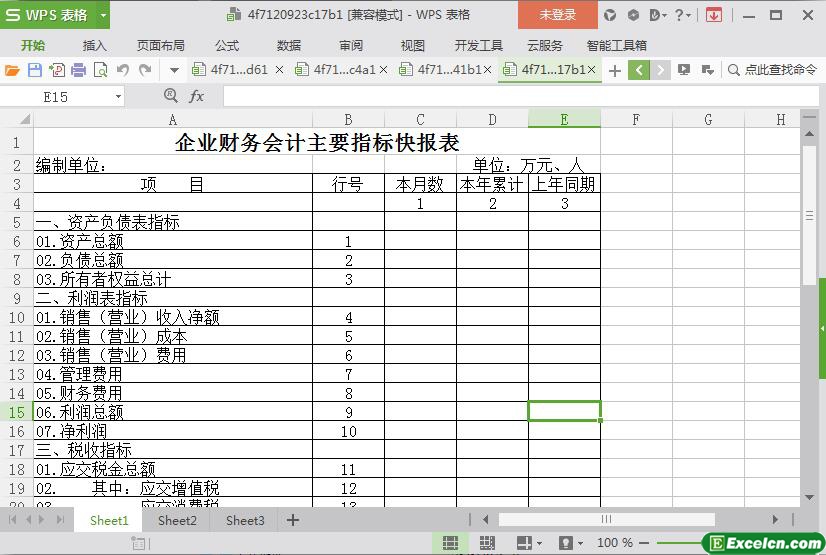826x555 pixels.
Task: Open the help question mark dropdown
Action: [683, 15]
